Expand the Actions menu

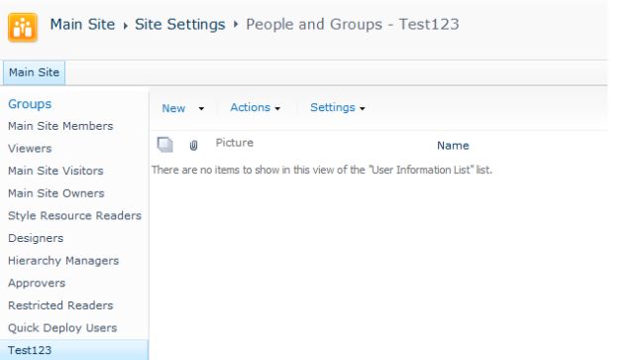point(255,108)
